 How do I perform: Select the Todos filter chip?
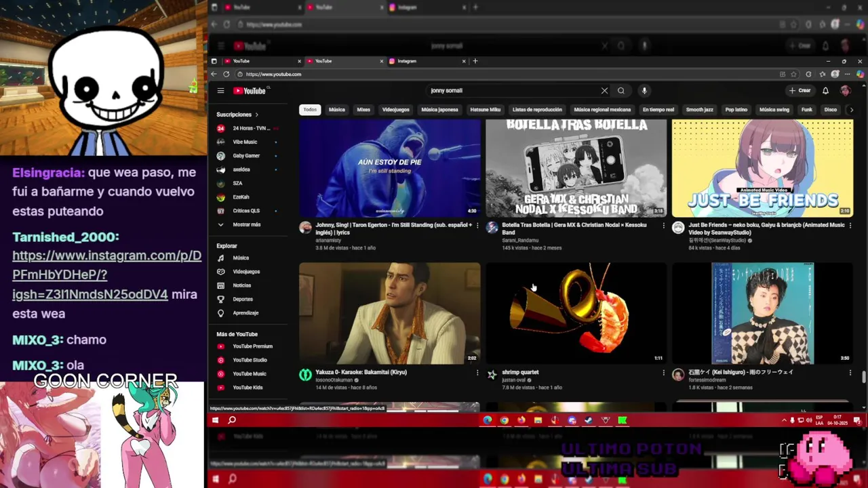(x=310, y=109)
